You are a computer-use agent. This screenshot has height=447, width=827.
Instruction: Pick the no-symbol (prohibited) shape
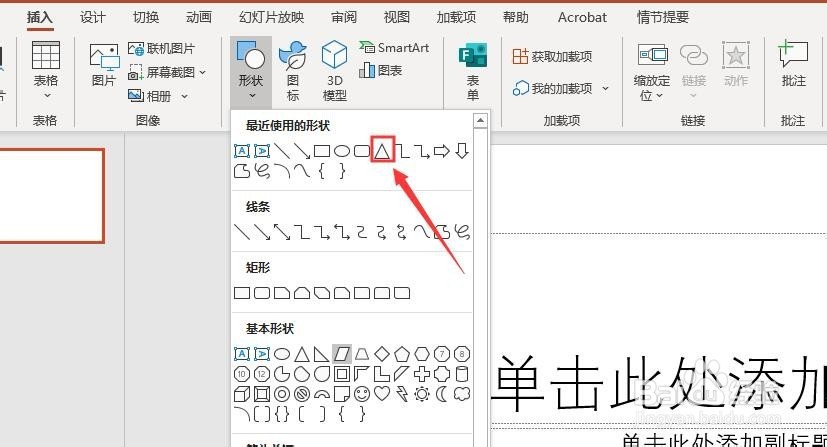302,394
